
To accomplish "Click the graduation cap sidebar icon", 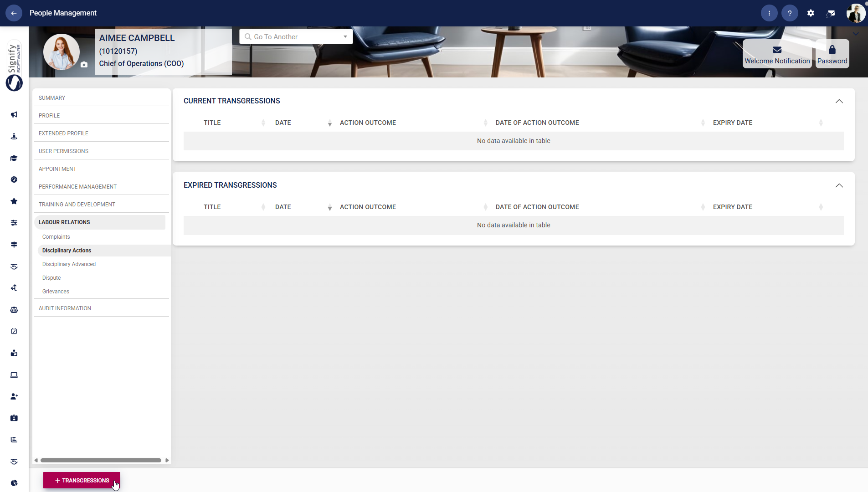I will click(14, 158).
